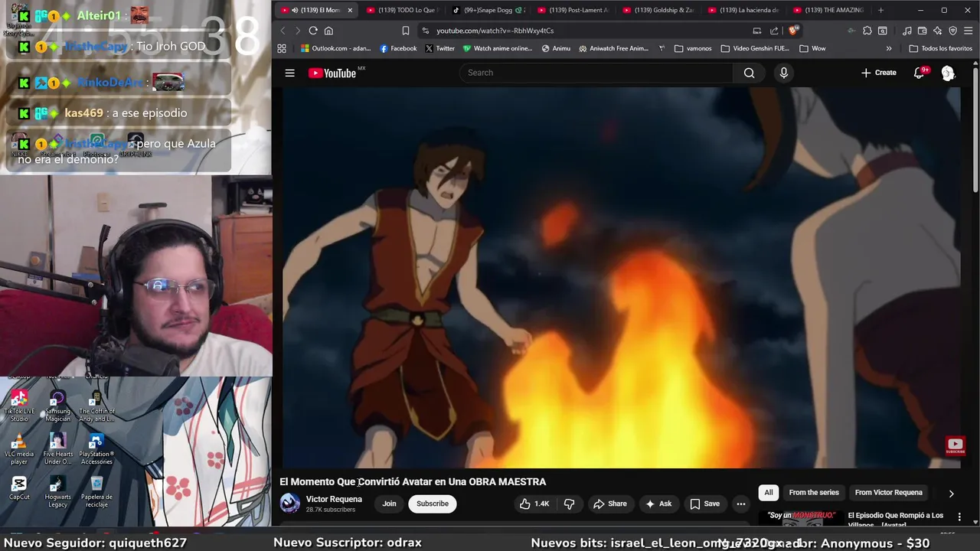
Task: Open Hogwarts Legacy desktop shortcut
Action: [x=57, y=491]
